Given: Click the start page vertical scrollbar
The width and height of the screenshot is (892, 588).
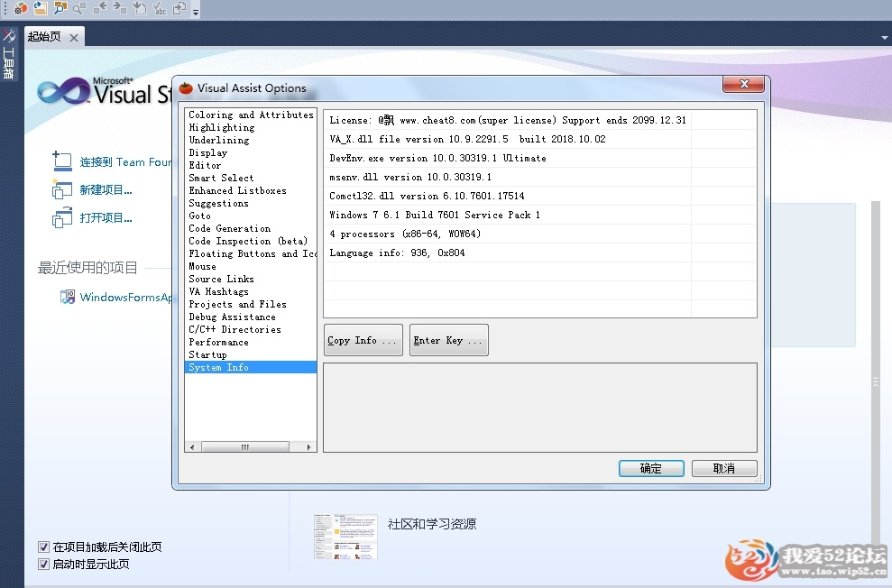Looking at the screenshot, I should tap(876, 375).
